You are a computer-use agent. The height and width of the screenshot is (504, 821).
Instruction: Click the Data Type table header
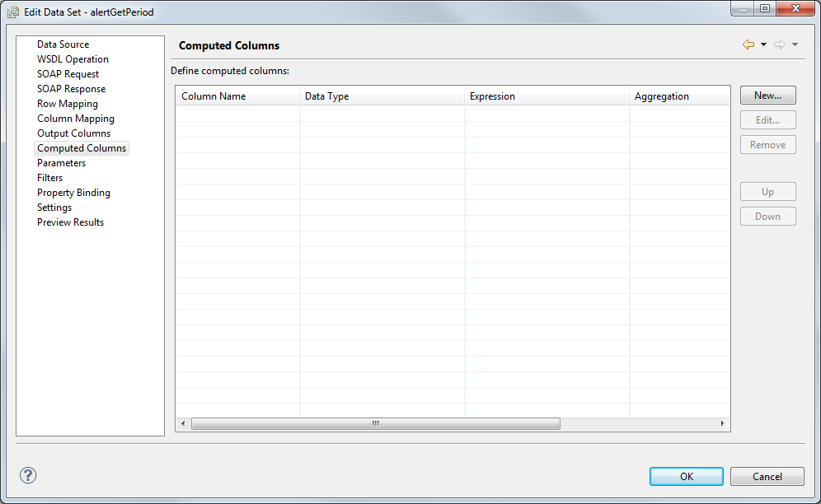(382, 96)
